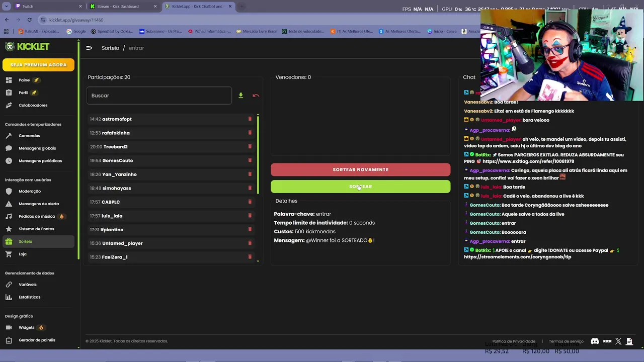This screenshot has height=362, width=644.
Task: Remove CABPLC with trash icon
Action: tap(250, 202)
